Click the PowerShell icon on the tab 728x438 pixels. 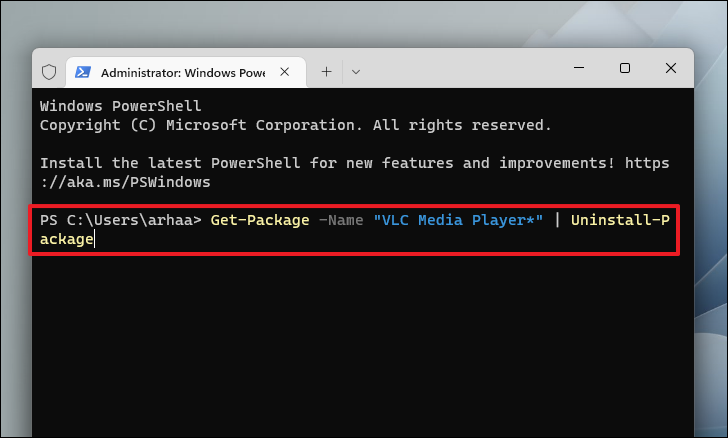click(83, 72)
